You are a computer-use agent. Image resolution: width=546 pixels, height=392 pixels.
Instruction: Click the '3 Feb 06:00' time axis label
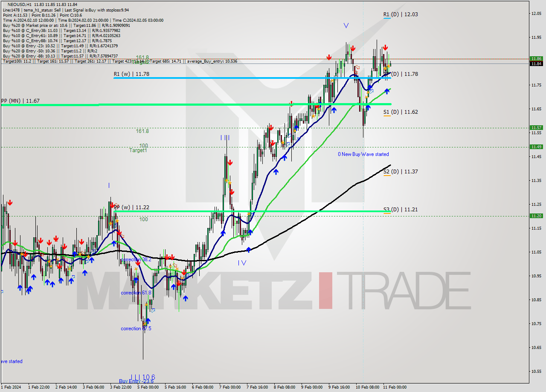(93, 387)
